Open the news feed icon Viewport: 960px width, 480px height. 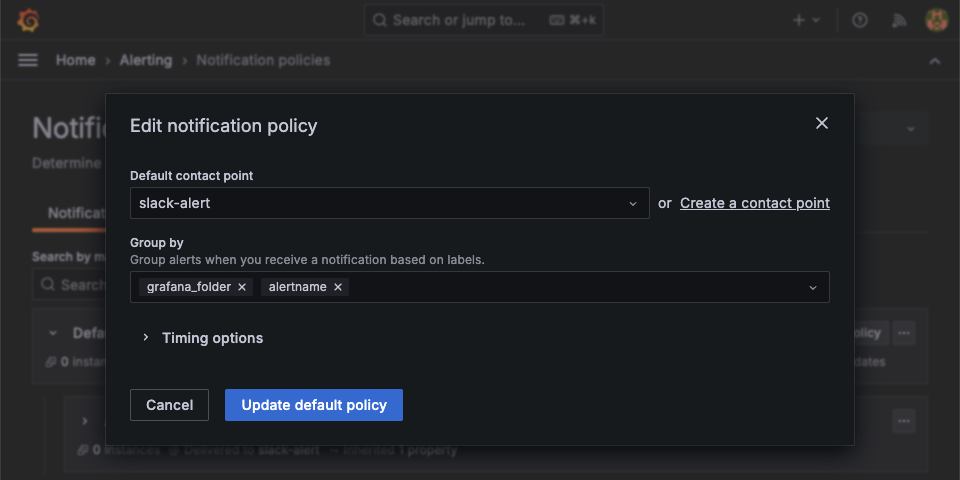pyautogui.click(x=899, y=20)
